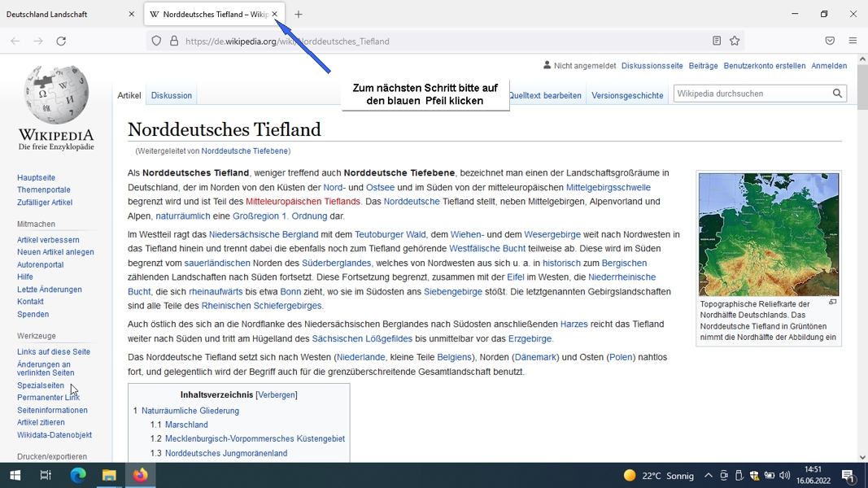Launch Microsoft Edge from the taskbar
868x488 pixels.
(x=78, y=475)
